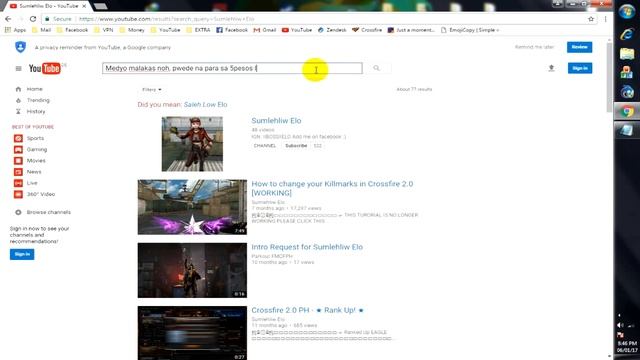640x360 pixels.
Task: Click the Windows Start orb
Action: [627, 11]
